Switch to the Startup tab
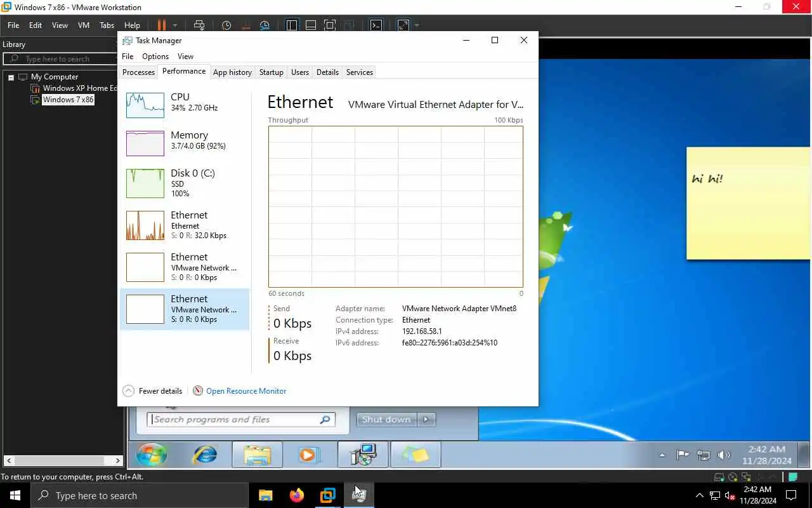The width and height of the screenshot is (812, 508). (271, 72)
